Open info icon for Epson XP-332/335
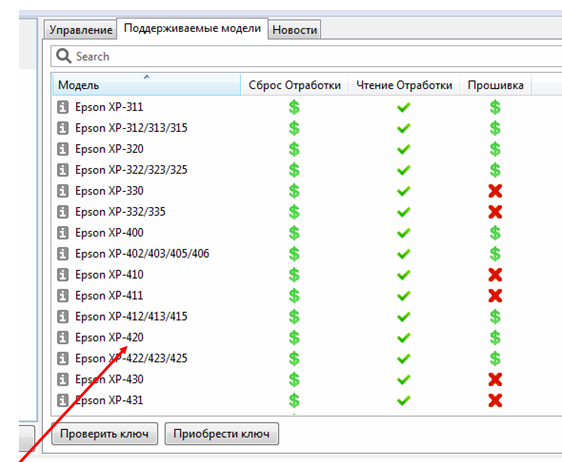The height and width of the screenshot is (462, 562). point(63,212)
